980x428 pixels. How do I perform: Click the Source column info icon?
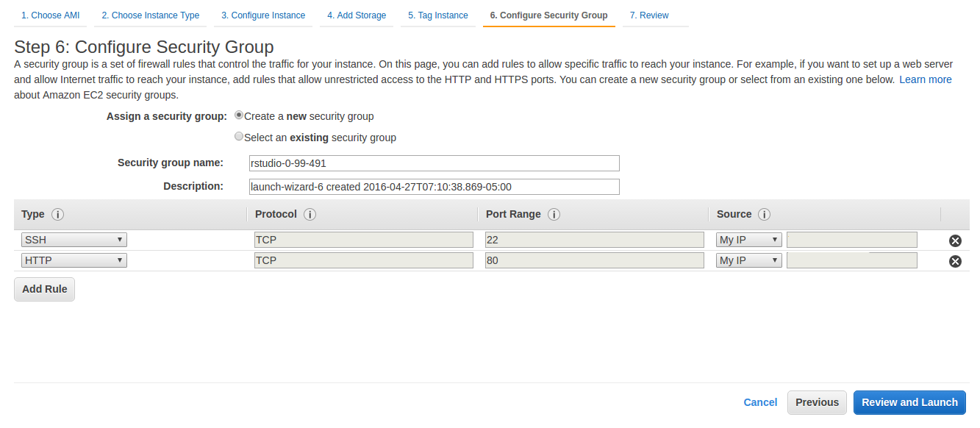click(765, 215)
